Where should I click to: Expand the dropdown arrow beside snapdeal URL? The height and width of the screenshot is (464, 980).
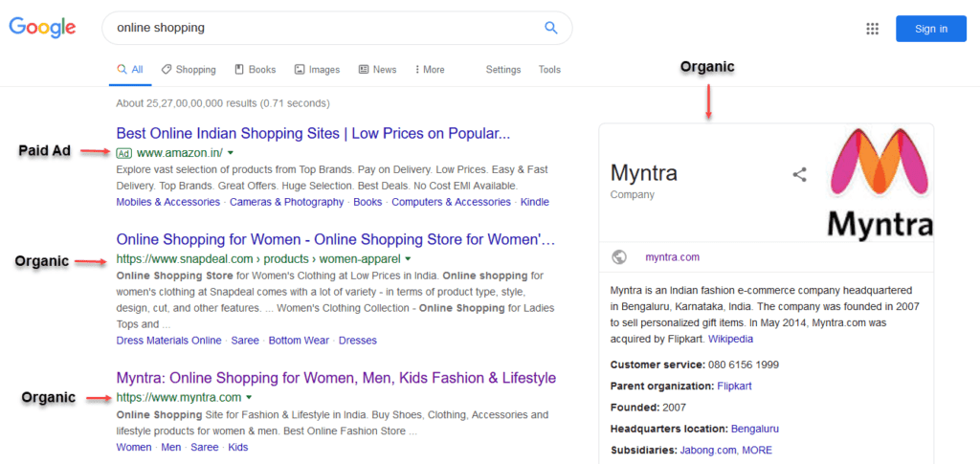[x=408, y=258]
